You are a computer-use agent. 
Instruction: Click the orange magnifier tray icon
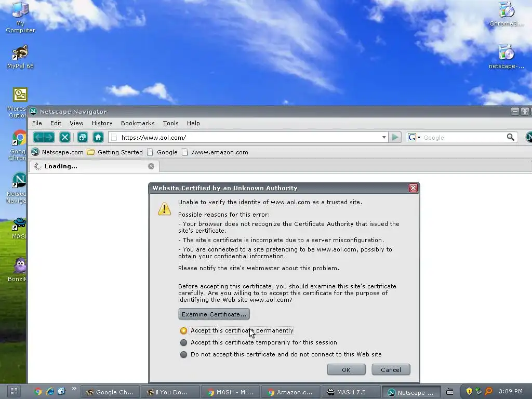[x=488, y=391]
